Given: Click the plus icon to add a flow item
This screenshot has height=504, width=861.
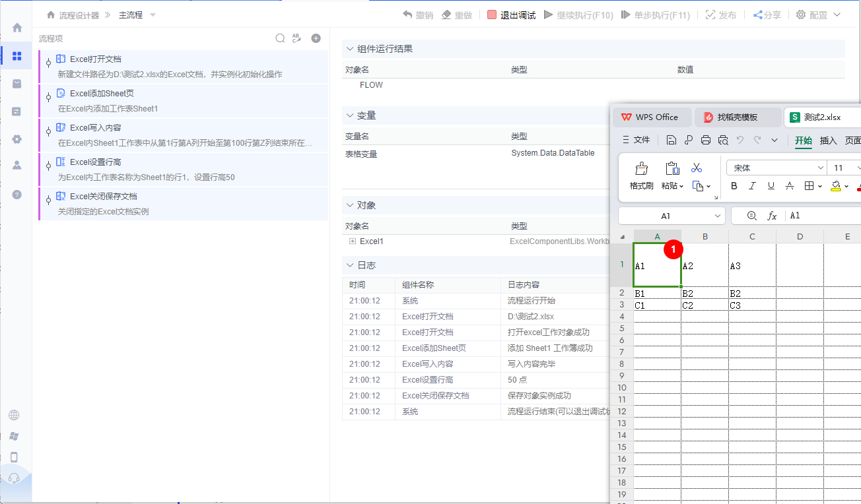Looking at the screenshot, I should 316,38.
